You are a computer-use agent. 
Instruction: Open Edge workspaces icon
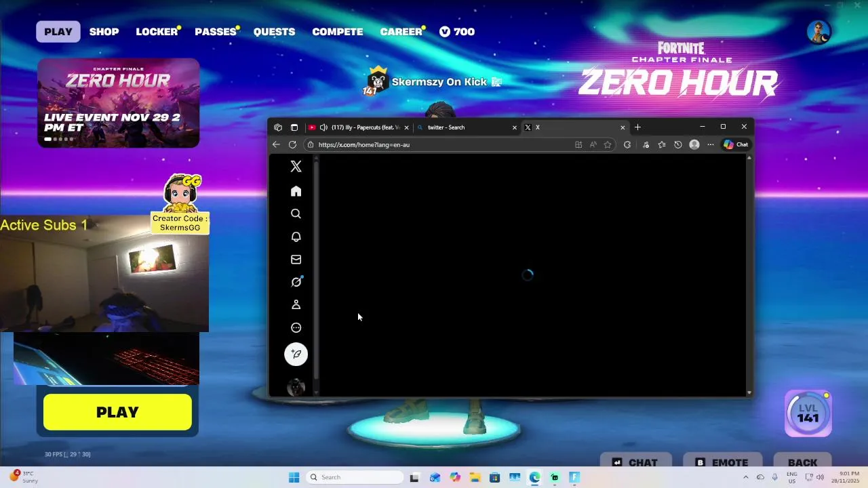(278, 127)
